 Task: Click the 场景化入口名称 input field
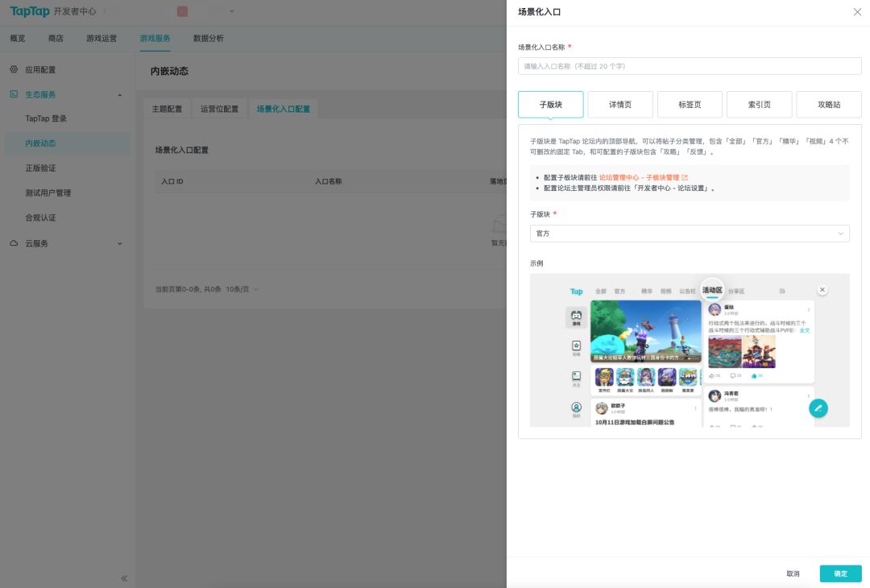689,66
